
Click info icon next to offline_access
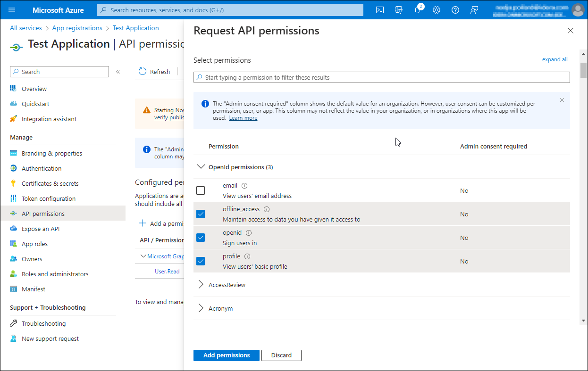point(267,209)
